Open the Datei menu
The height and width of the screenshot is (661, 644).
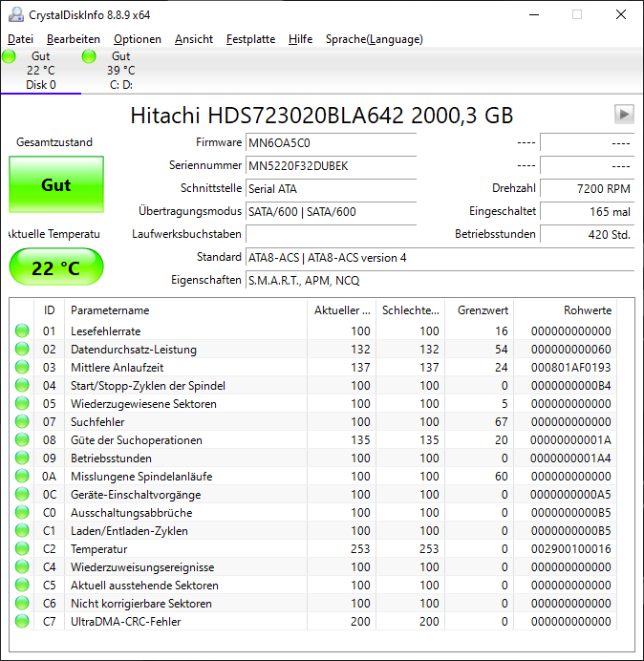(20, 39)
